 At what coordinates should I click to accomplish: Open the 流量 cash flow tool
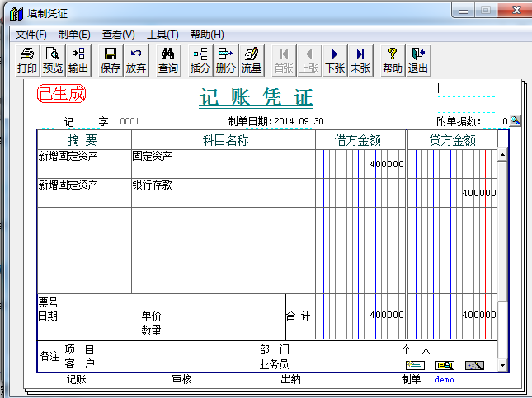coord(252,60)
